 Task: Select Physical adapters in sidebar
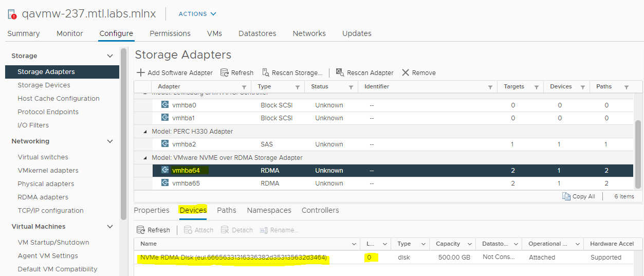pos(46,184)
